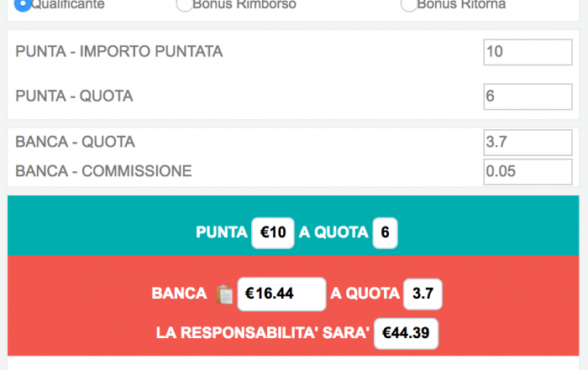
Task: Click the BANCA - QUOTA label
Action: click(x=75, y=142)
